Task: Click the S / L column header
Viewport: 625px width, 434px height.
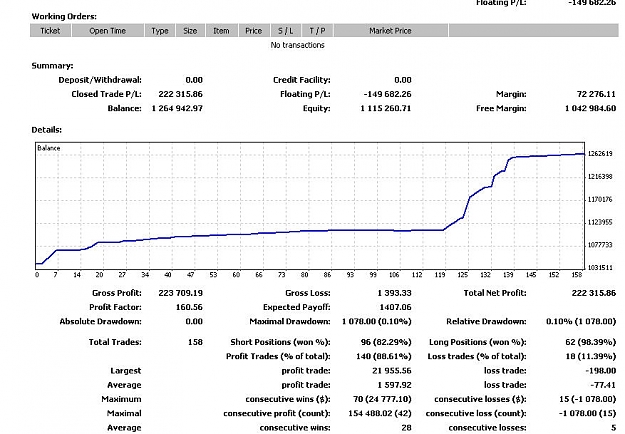Action: pos(285,31)
